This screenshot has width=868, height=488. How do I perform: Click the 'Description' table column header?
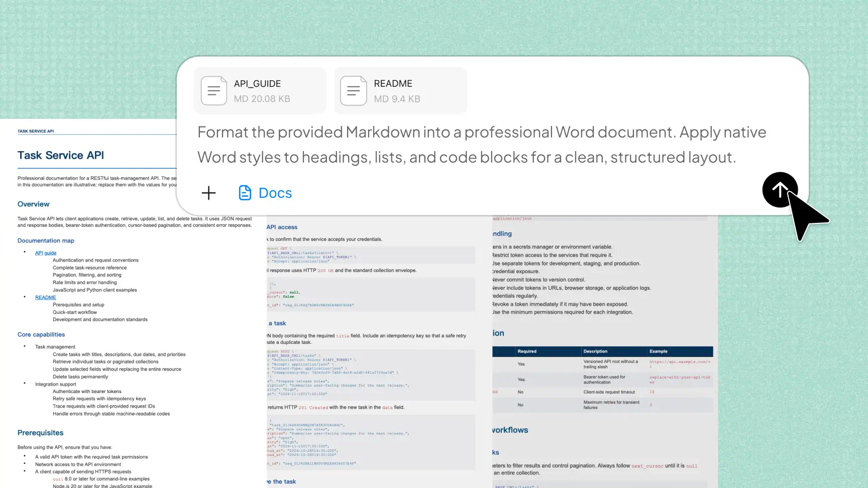(595, 351)
